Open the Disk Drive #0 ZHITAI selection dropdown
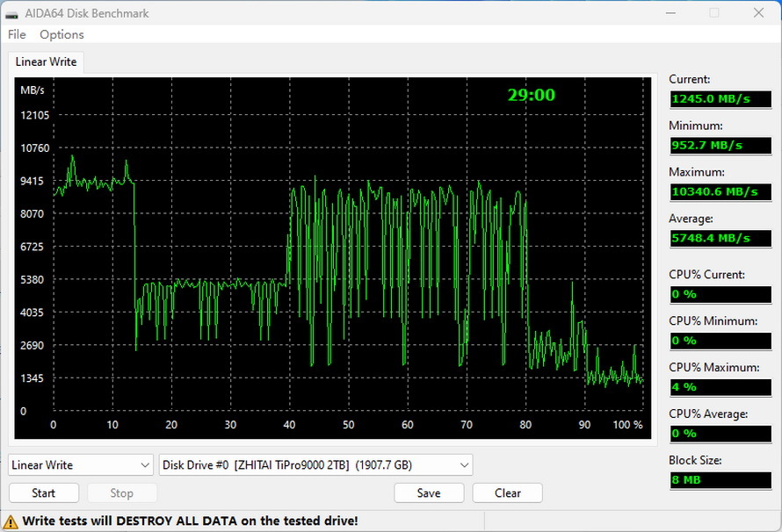782x532 pixels. tap(315, 464)
